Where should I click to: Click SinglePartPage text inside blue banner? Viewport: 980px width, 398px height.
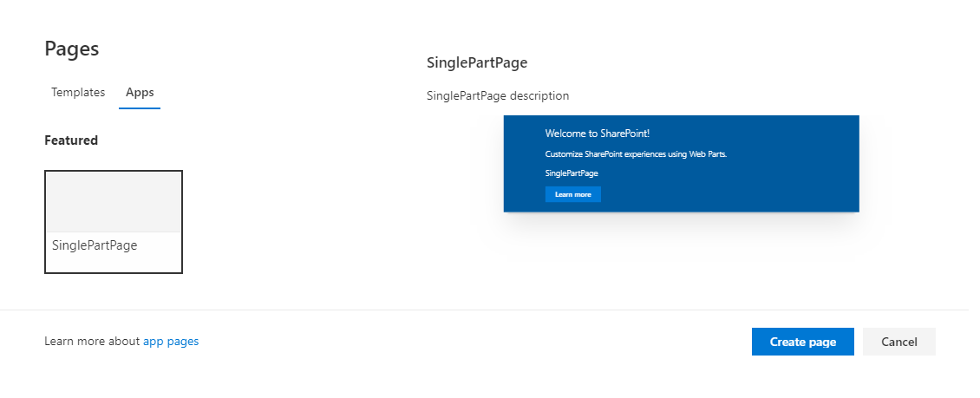click(571, 173)
